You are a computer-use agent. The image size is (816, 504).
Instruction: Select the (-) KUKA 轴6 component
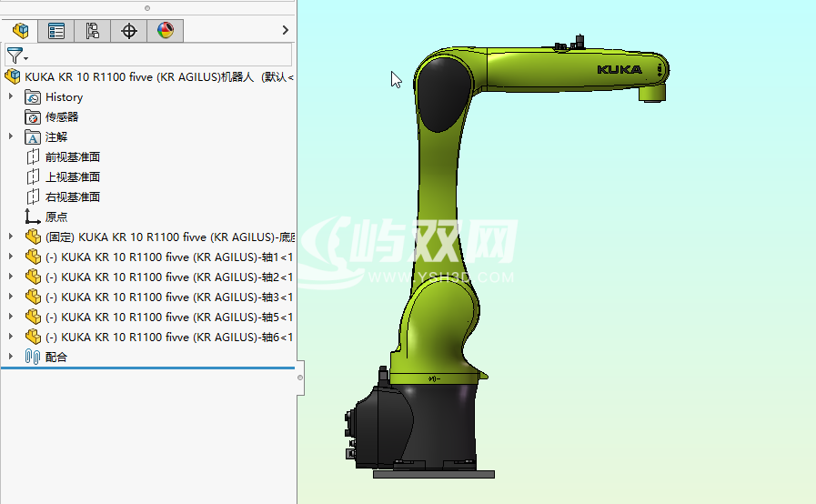(169, 338)
